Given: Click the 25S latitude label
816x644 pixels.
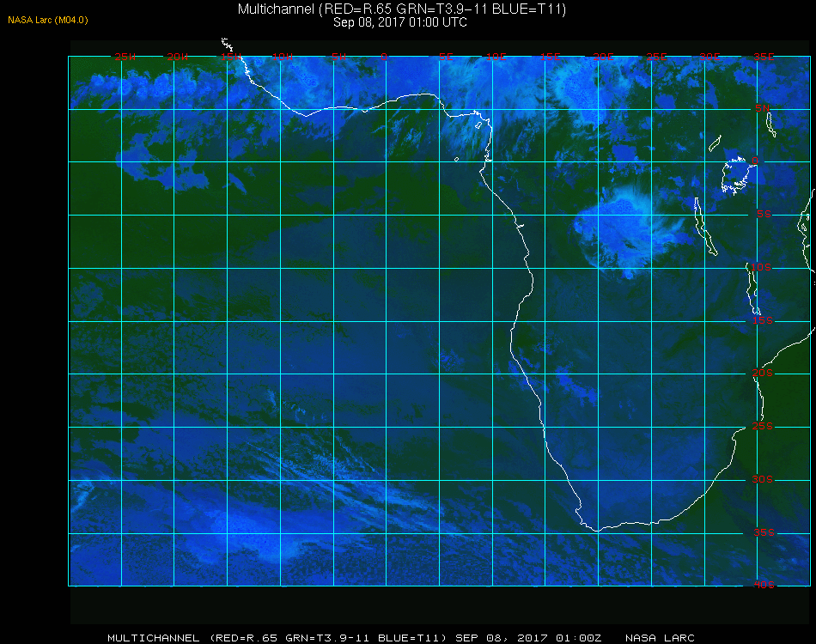Looking at the screenshot, I should (763, 426).
